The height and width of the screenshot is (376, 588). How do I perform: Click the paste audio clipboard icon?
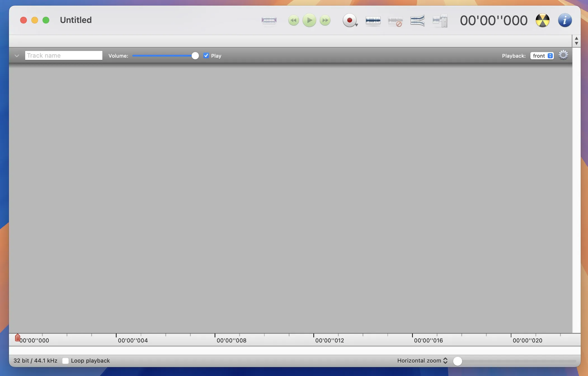tap(440, 21)
